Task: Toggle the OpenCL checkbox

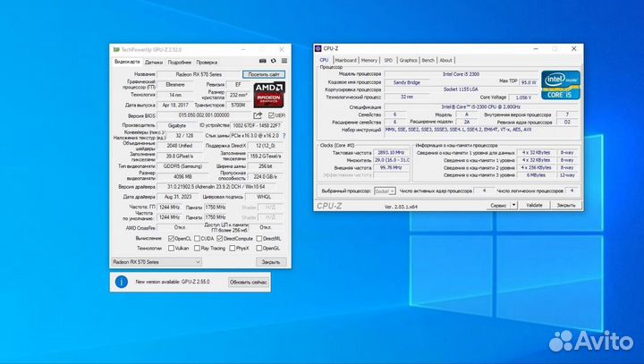Action: (171, 238)
